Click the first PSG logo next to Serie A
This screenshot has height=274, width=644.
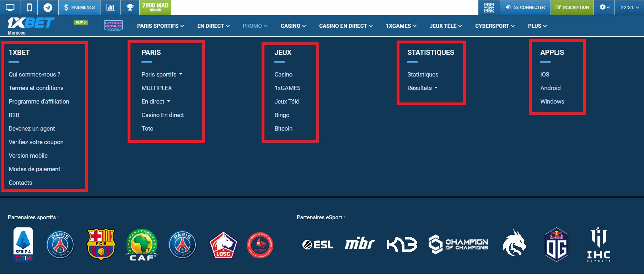click(60, 245)
